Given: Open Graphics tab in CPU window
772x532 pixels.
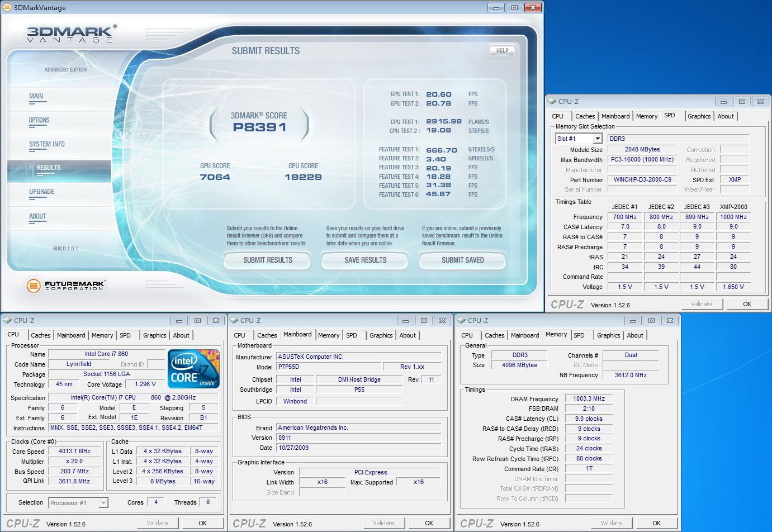Looking at the screenshot, I should pyautogui.click(x=155, y=335).
